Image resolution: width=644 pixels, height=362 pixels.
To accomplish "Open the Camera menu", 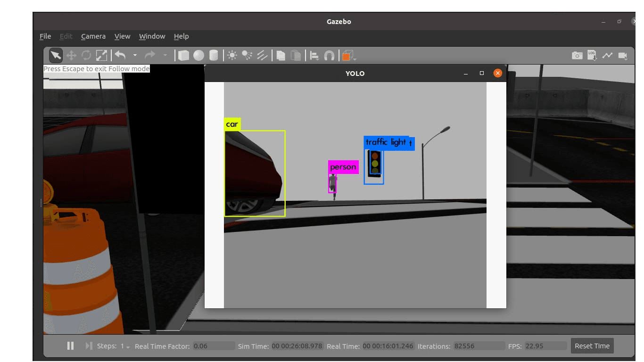I will [x=93, y=36].
